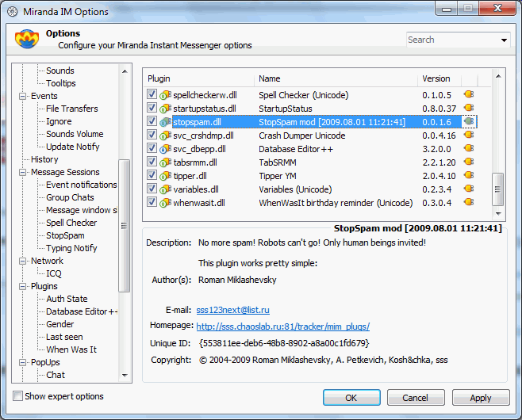Click the plugin list scroll-up arrow
This screenshot has width=522, height=420.
(498, 77)
